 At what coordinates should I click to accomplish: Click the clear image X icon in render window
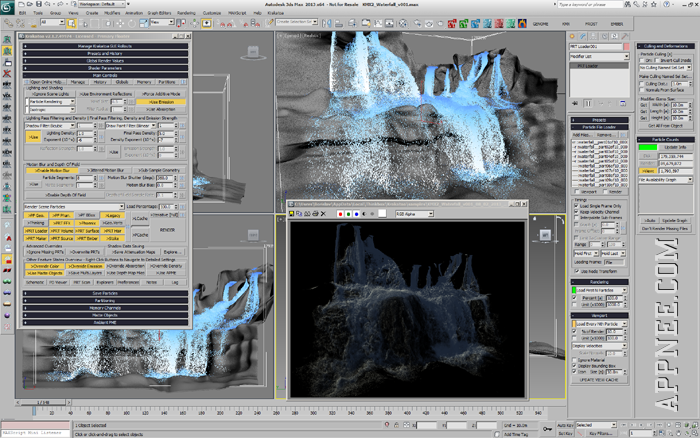click(324, 214)
